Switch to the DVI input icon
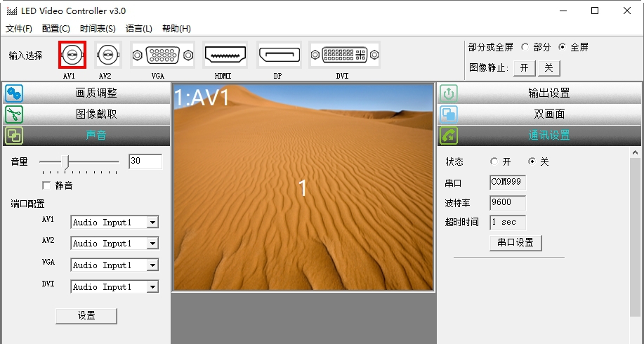This screenshot has width=644, height=344. tap(345, 55)
